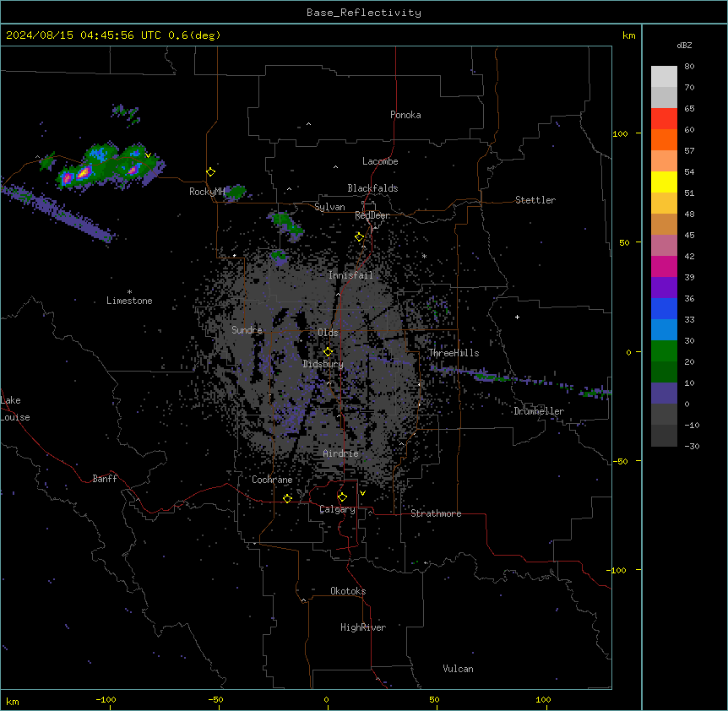Click the RockyMH map label
The width and height of the screenshot is (728, 711).
[207, 192]
